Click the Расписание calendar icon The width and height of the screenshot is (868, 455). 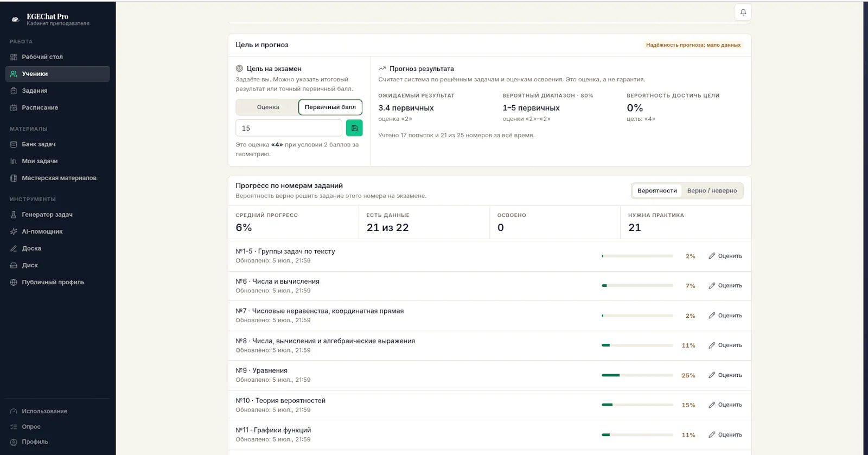(14, 107)
